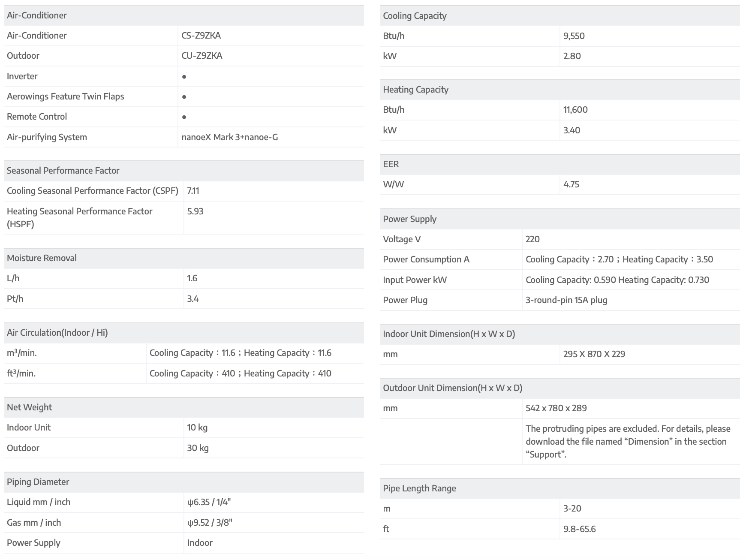Image resolution: width=746 pixels, height=560 pixels.
Task: Click the Seasonal Performance Factor header
Action: (63, 171)
